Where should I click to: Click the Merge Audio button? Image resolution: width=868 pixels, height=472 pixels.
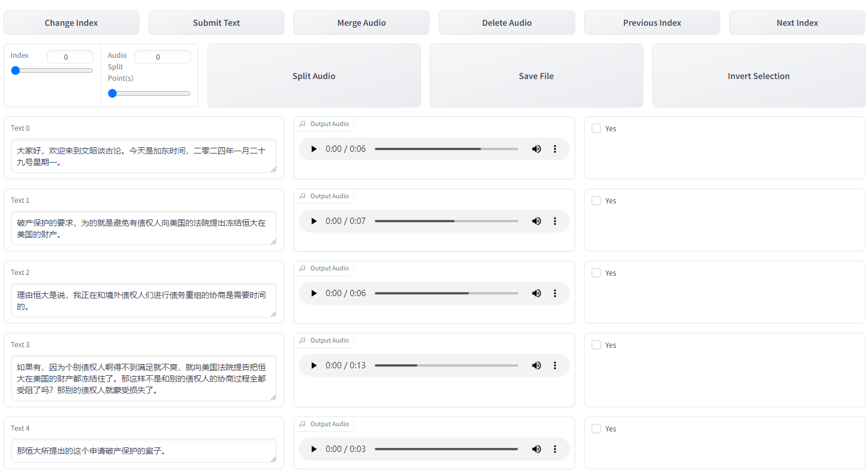tap(361, 23)
